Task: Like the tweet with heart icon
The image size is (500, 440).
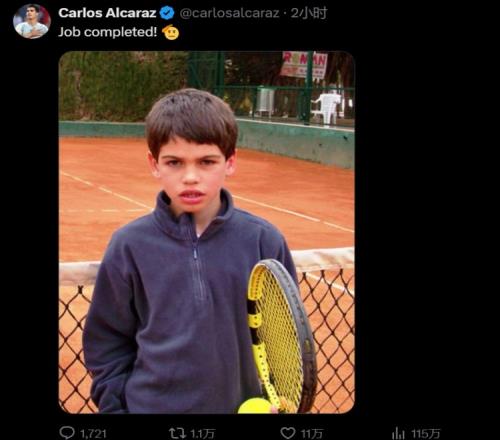Action: pos(288,433)
